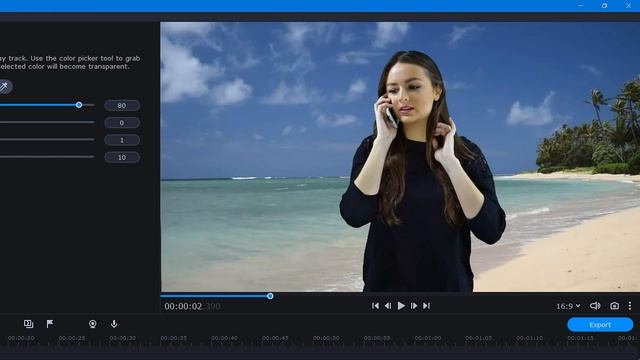
Task: Click the value field showing 10
Action: (x=122, y=157)
